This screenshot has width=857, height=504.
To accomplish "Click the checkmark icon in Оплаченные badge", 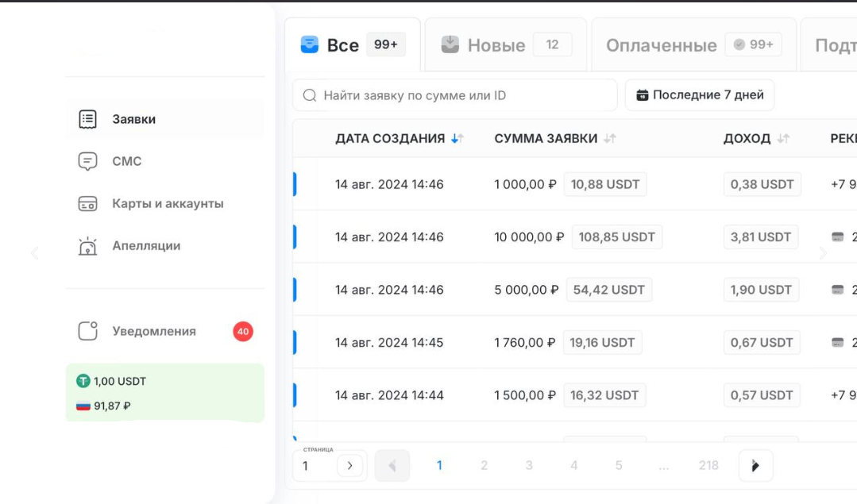I will pyautogui.click(x=739, y=44).
